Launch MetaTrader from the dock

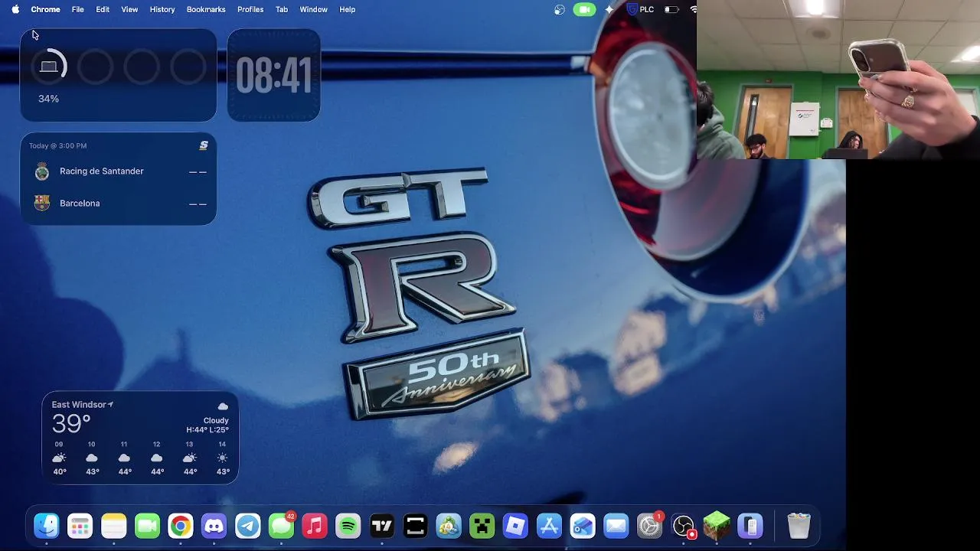[x=449, y=526]
